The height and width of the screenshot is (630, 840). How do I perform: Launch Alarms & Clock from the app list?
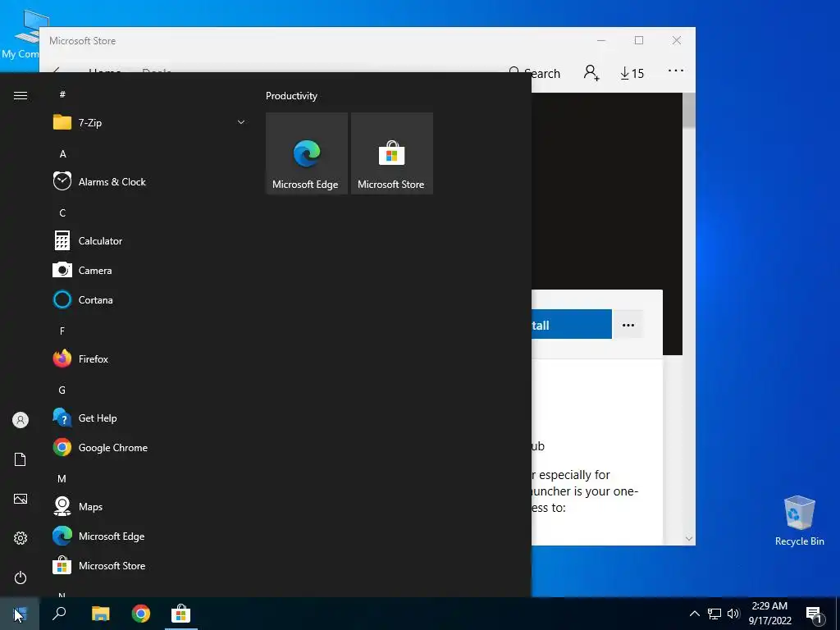150,181
